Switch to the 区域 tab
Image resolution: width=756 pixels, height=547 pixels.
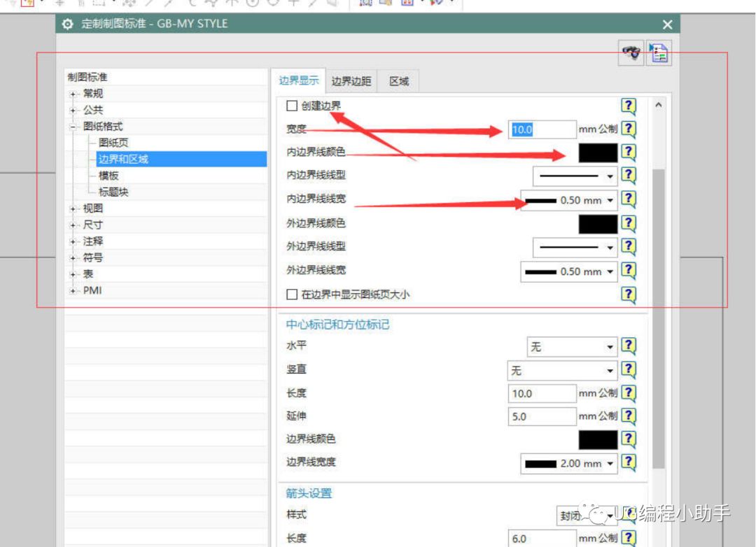[399, 80]
